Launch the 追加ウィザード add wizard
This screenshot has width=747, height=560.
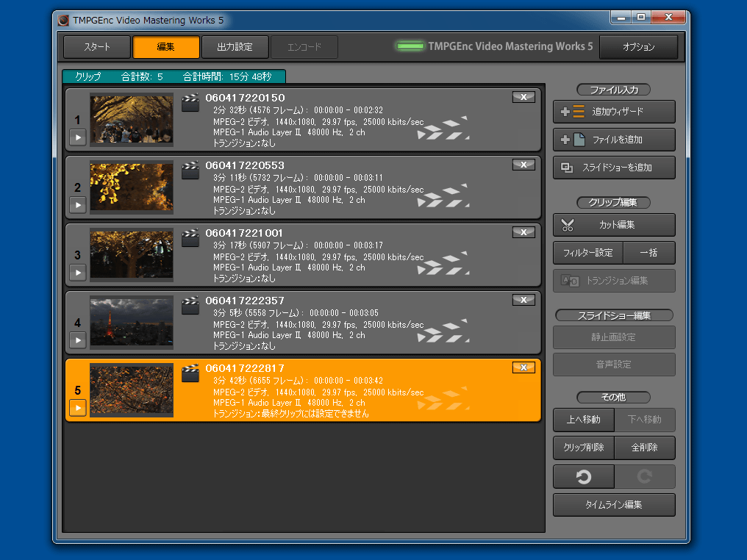pos(614,112)
